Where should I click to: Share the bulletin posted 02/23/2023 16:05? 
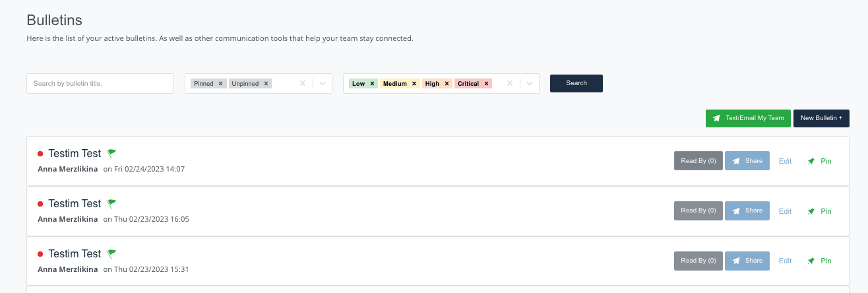tap(747, 211)
